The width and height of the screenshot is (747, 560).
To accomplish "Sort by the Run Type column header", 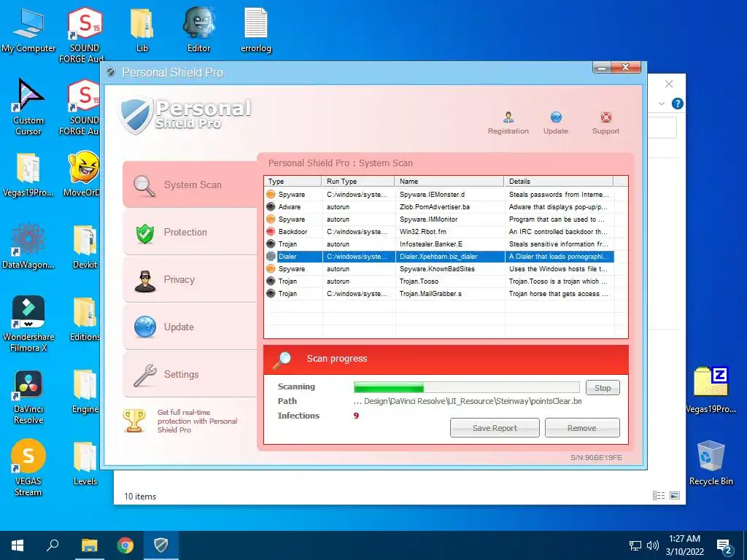I will 358,181.
